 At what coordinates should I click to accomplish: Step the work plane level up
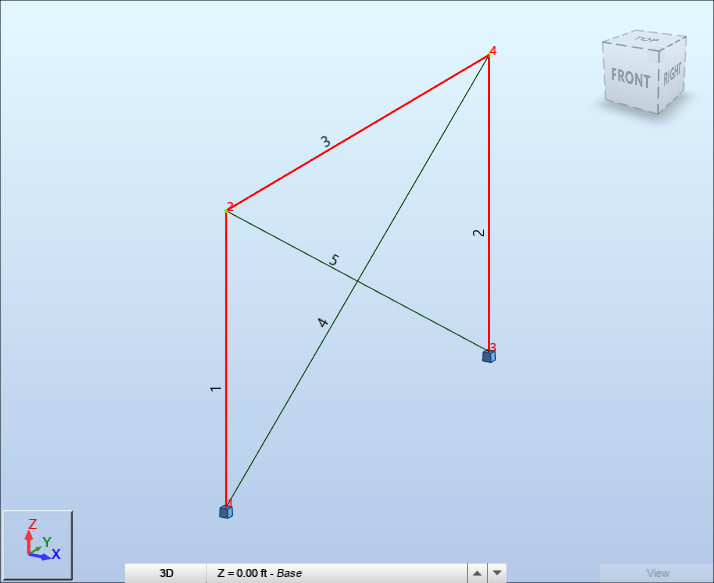(477, 573)
